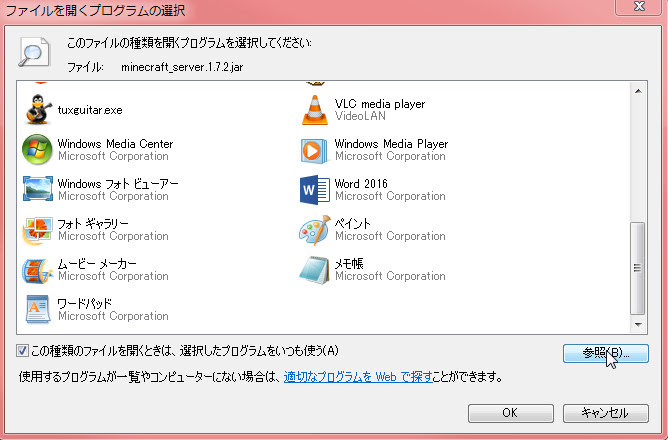The height and width of the screenshot is (440, 668).
Task: Choose the Word 2016 icon
Action: pos(315,190)
